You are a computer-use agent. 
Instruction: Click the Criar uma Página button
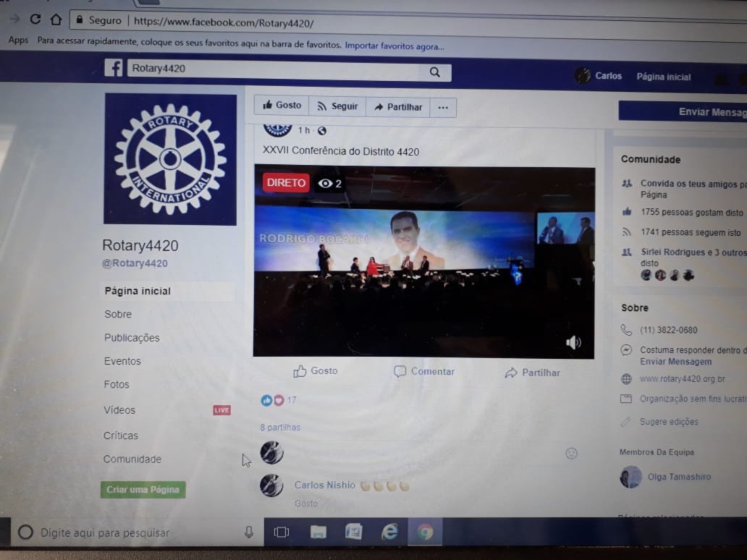pyautogui.click(x=143, y=490)
